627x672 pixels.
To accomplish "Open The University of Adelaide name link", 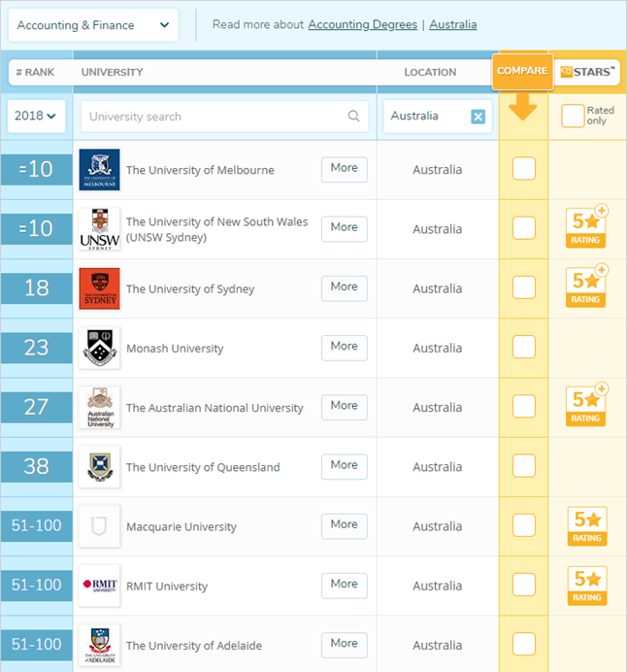I will coord(194,646).
